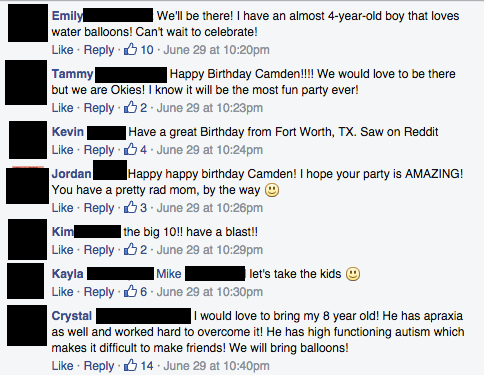Viewport: 484px width, 375px height.
Task: Open June 29 at 10:24pm timestamp
Action: click(x=210, y=150)
